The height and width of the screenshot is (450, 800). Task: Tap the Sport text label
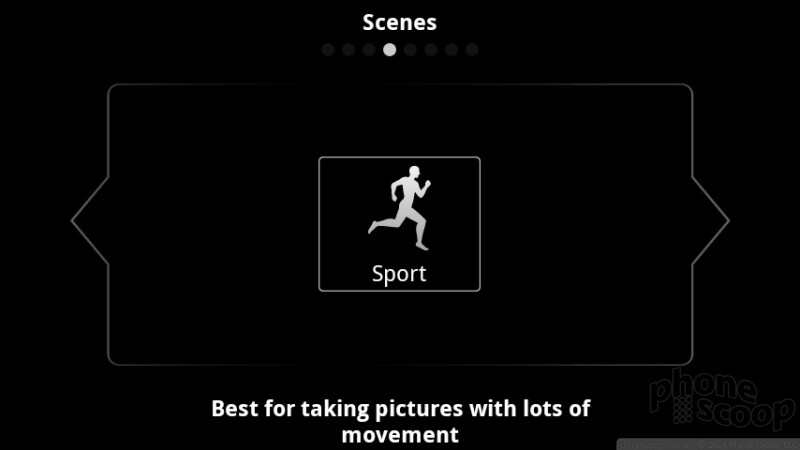coord(399,274)
